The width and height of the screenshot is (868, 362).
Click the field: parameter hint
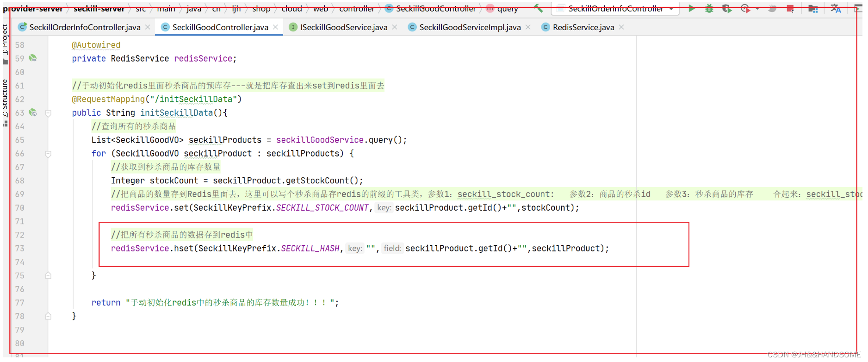tap(392, 249)
